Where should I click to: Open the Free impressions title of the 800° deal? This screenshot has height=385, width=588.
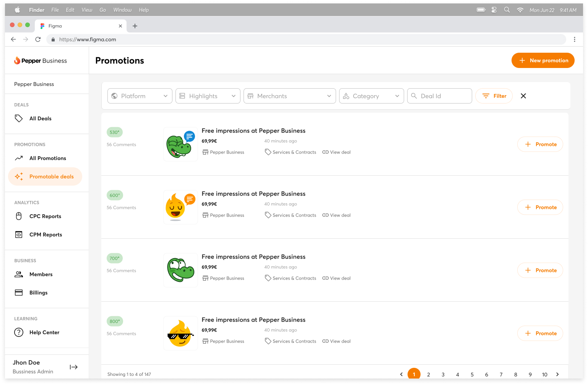(253, 320)
